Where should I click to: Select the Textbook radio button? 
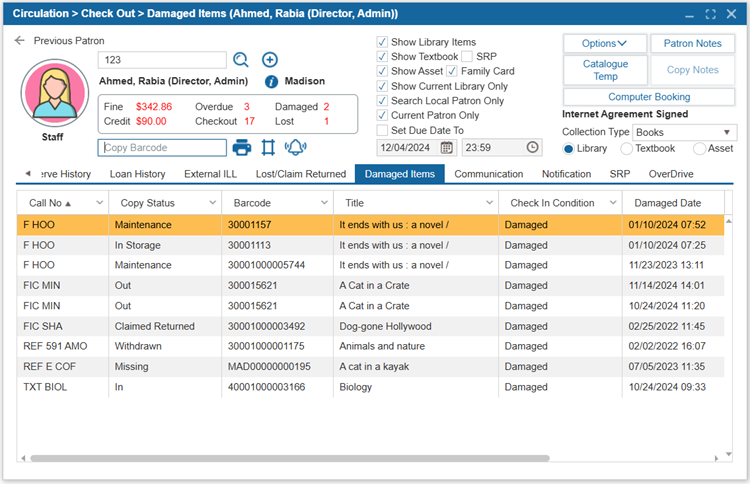pos(627,149)
